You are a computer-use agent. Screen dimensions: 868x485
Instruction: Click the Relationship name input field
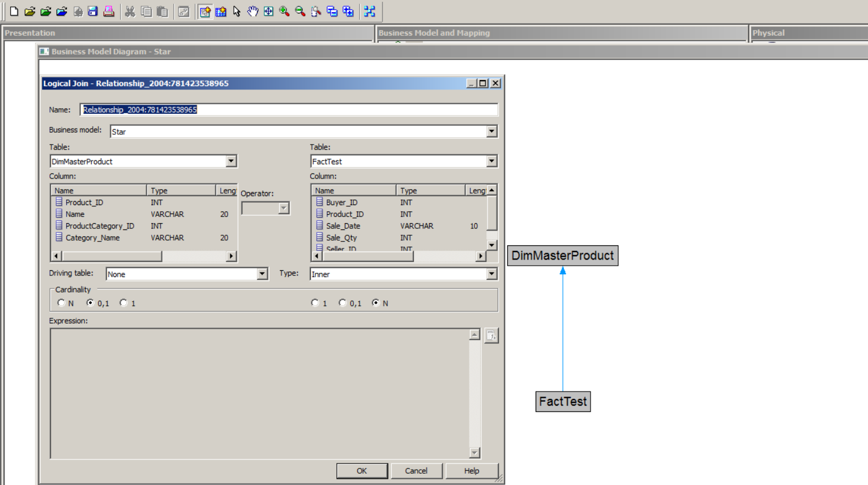(289, 110)
